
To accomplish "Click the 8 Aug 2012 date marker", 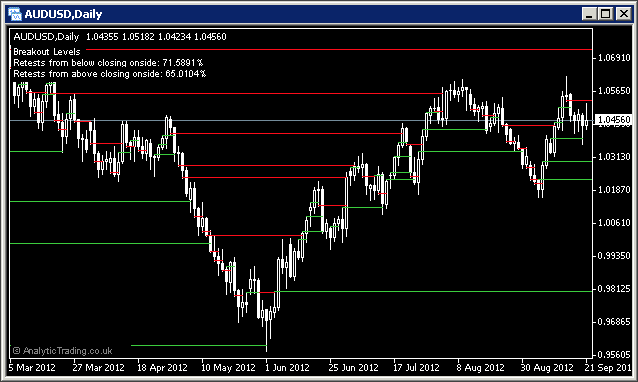I will [480, 367].
